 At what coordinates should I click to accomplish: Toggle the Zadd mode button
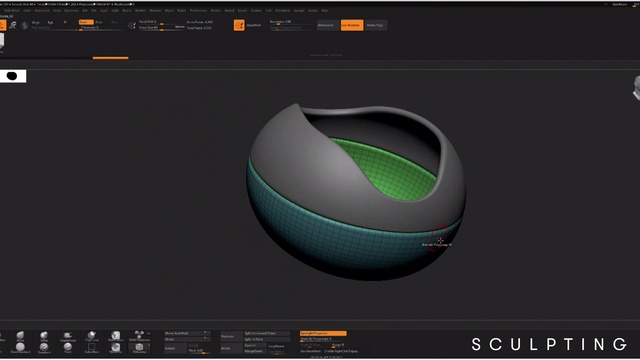pos(86,22)
